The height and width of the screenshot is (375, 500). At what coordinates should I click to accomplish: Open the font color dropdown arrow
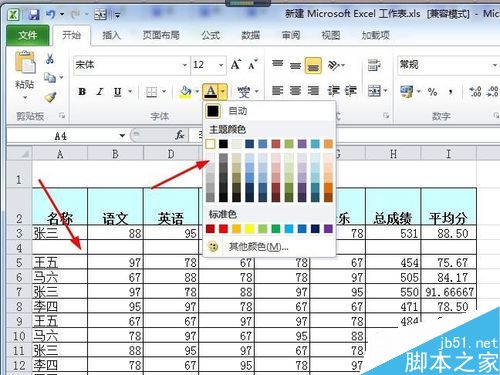[x=223, y=91]
